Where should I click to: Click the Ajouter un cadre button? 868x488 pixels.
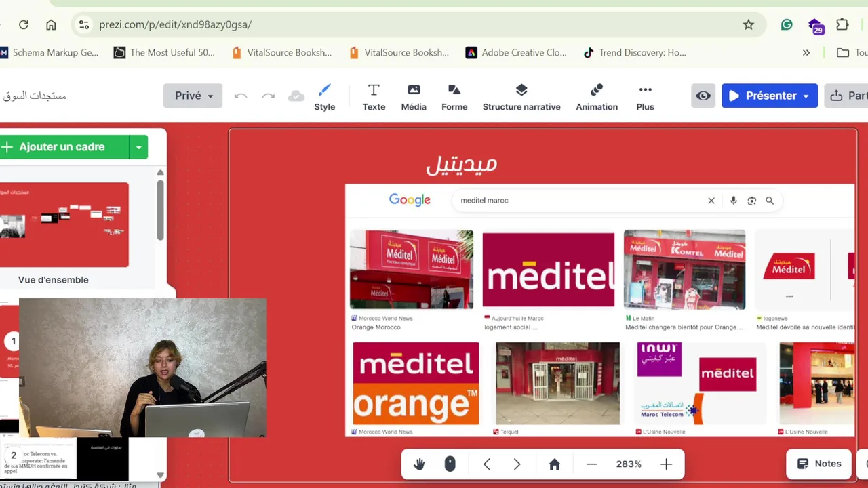point(63,147)
